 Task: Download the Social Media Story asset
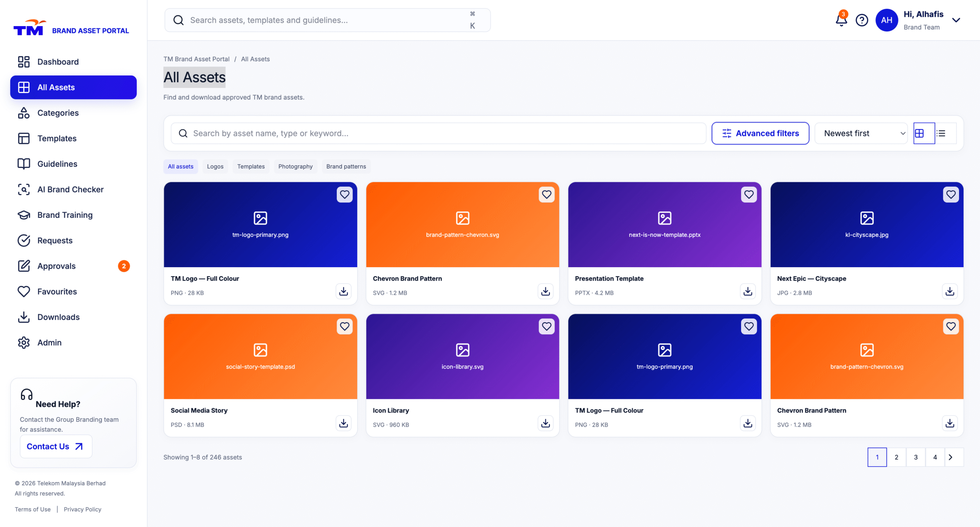tap(343, 423)
